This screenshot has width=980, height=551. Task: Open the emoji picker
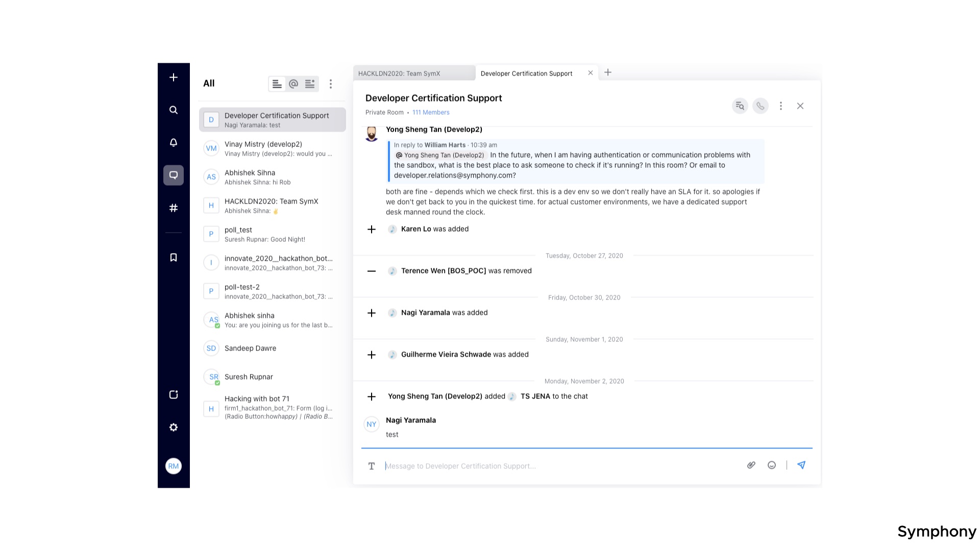[x=772, y=465]
